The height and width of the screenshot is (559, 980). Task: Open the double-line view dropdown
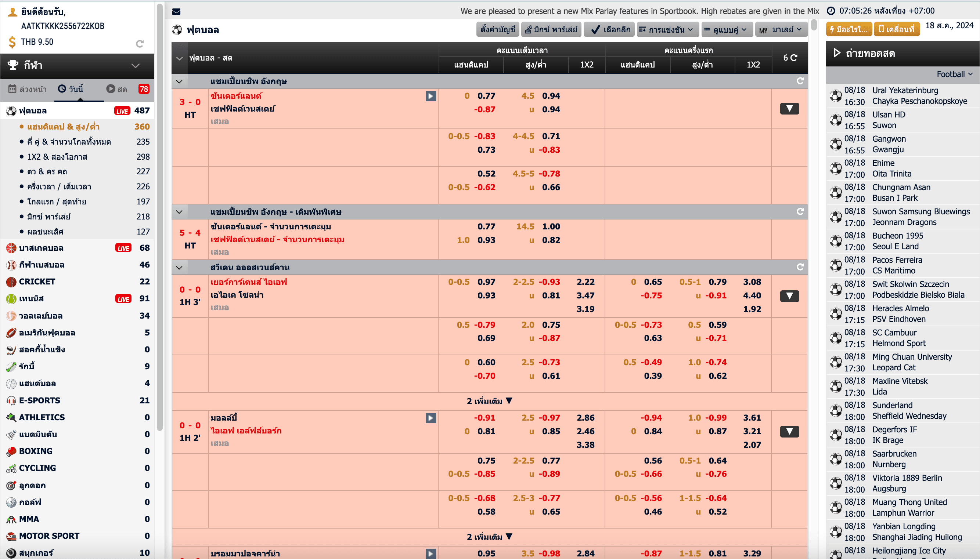727,30
